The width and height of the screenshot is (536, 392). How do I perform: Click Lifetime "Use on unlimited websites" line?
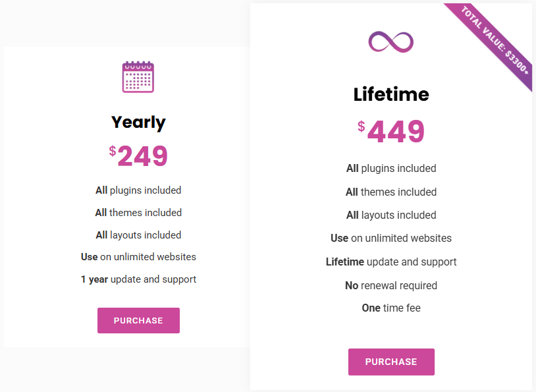tap(391, 238)
